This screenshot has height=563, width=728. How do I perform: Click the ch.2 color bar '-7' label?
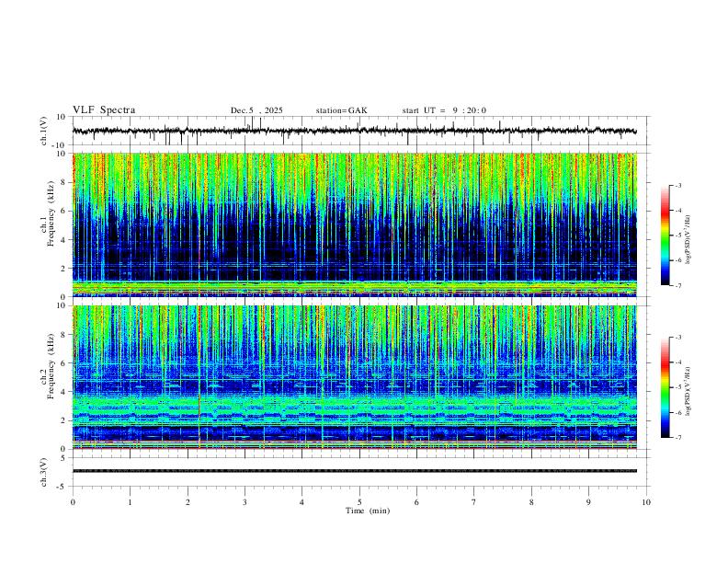tap(677, 438)
